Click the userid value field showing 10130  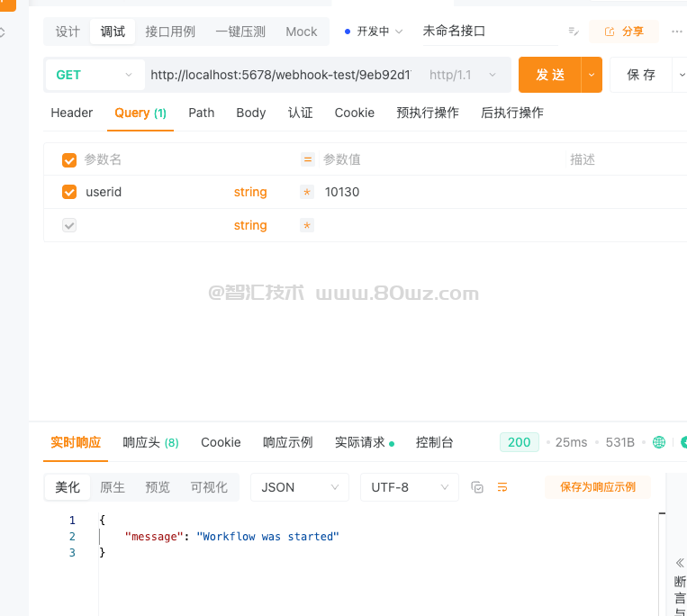342,192
